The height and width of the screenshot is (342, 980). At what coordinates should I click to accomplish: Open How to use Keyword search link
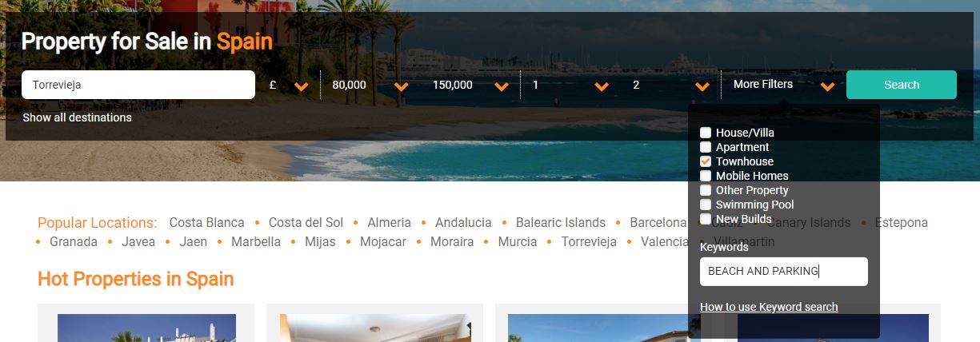(769, 307)
